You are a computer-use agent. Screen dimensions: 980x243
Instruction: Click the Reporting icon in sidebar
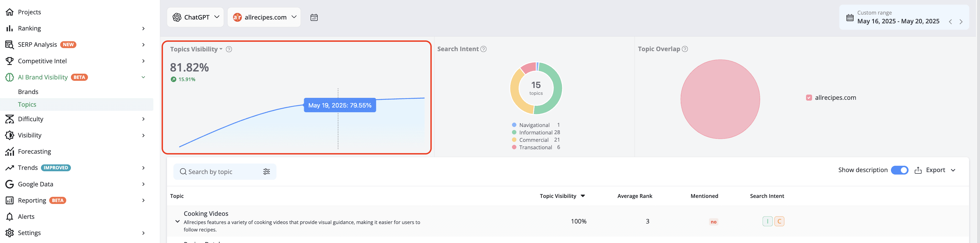tap(10, 200)
